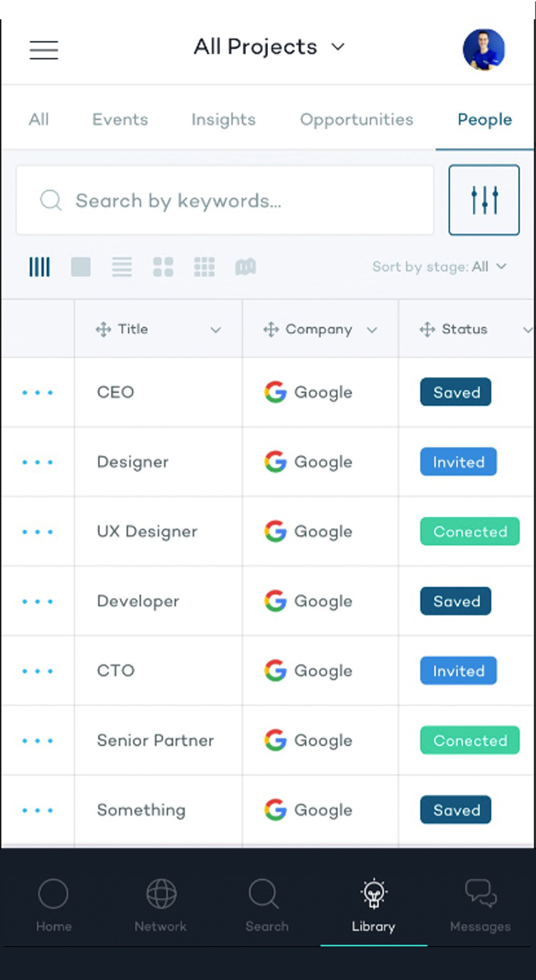Switch to the Insights tab
Image resolution: width=536 pixels, height=980 pixels.
pyautogui.click(x=223, y=119)
